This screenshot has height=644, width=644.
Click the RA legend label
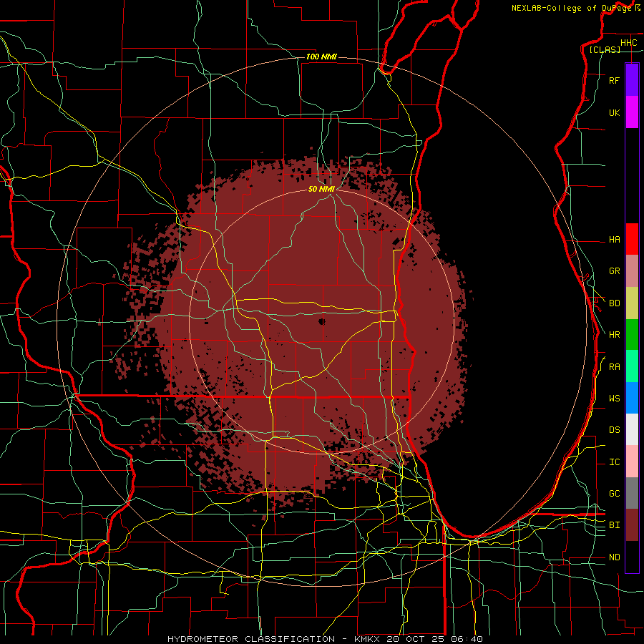tap(614, 367)
